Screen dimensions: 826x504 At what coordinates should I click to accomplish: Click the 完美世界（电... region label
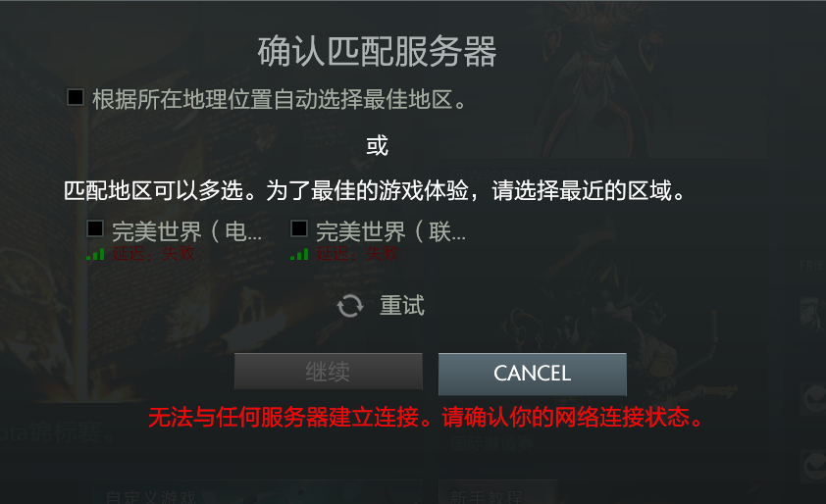pyautogui.click(x=187, y=231)
